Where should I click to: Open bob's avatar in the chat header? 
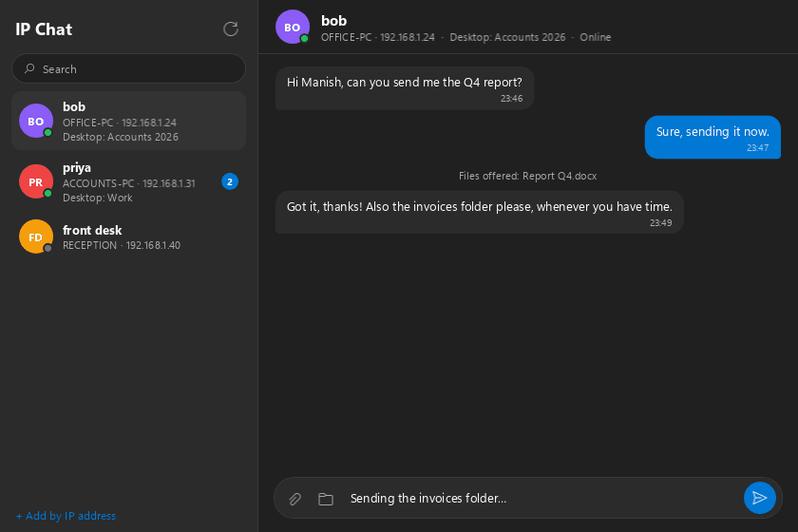[x=293, y=27]
